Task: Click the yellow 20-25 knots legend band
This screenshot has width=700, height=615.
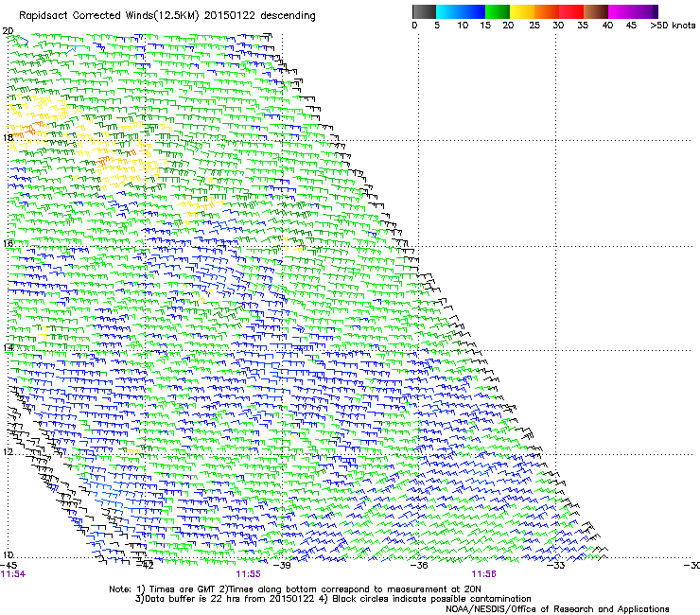Action: [x=522, y=11]
